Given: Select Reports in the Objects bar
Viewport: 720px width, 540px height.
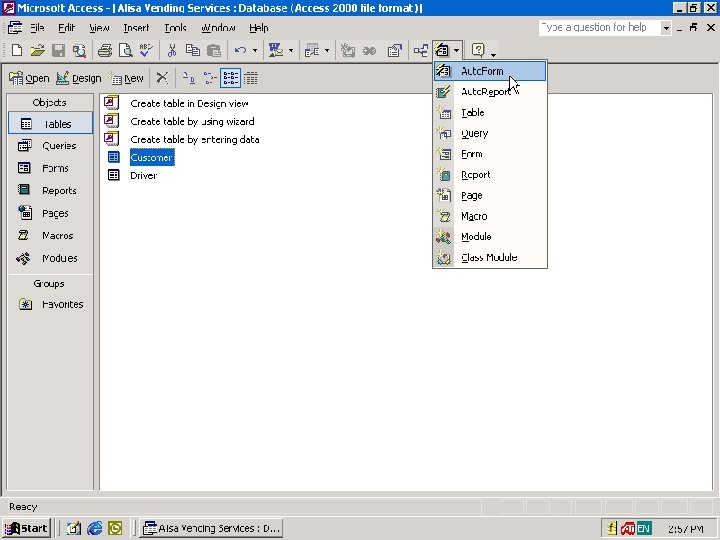Looking at the screenshot, I should click(x=51, y=191).
